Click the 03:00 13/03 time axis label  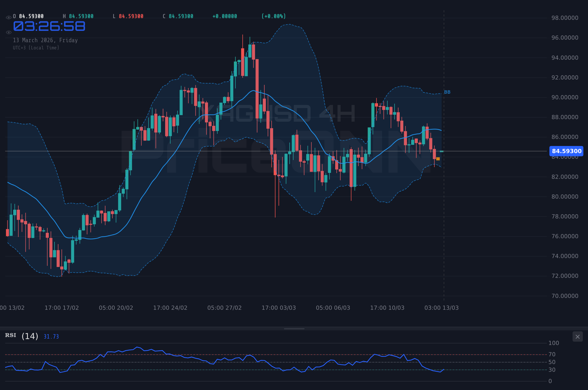click(x=442, y=308)
